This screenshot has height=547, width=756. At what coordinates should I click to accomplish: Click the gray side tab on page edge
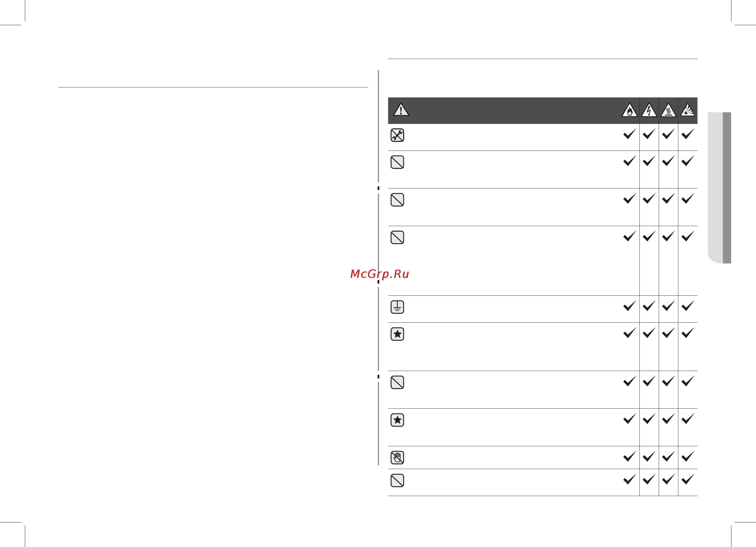(719, 188)
